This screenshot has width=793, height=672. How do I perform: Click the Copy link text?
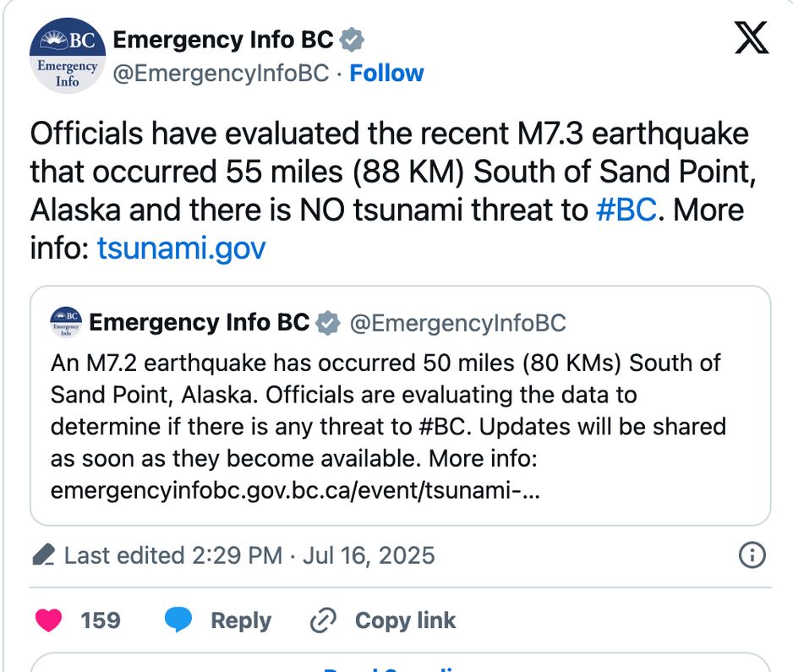coord(405,620)
